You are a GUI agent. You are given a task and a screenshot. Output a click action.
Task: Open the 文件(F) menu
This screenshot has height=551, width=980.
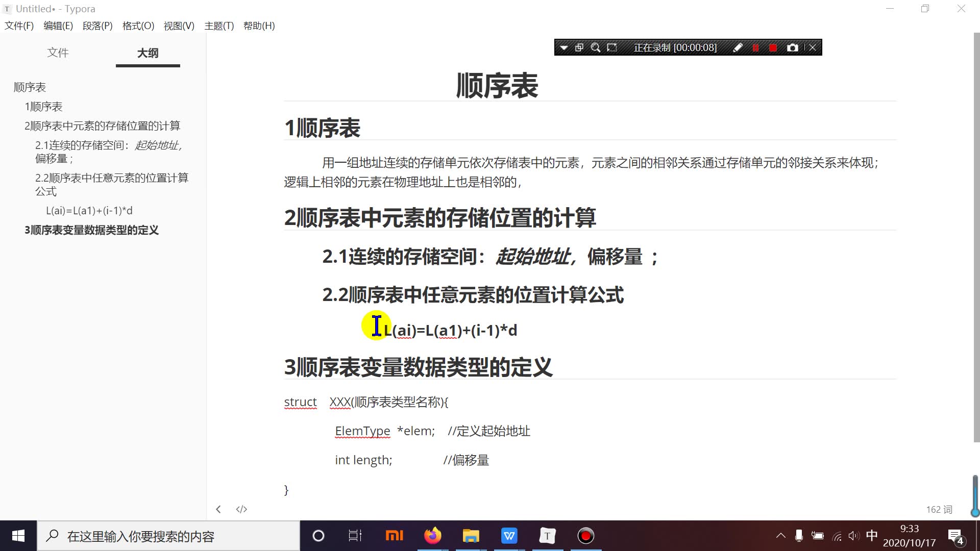pyautogui.click(x=19, y=26)
